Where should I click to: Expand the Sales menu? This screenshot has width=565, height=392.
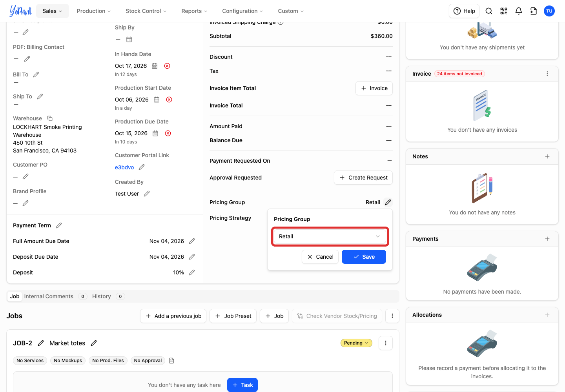53,11
